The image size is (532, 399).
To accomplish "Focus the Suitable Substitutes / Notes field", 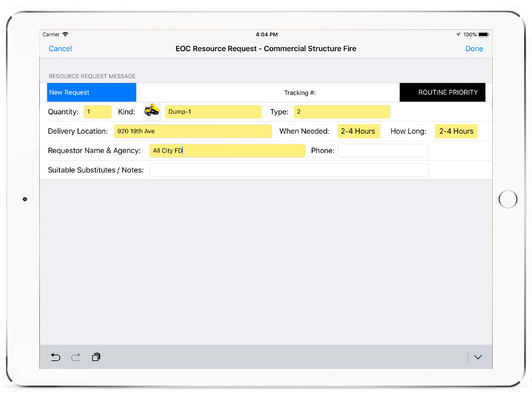I will tap(289, 170).
